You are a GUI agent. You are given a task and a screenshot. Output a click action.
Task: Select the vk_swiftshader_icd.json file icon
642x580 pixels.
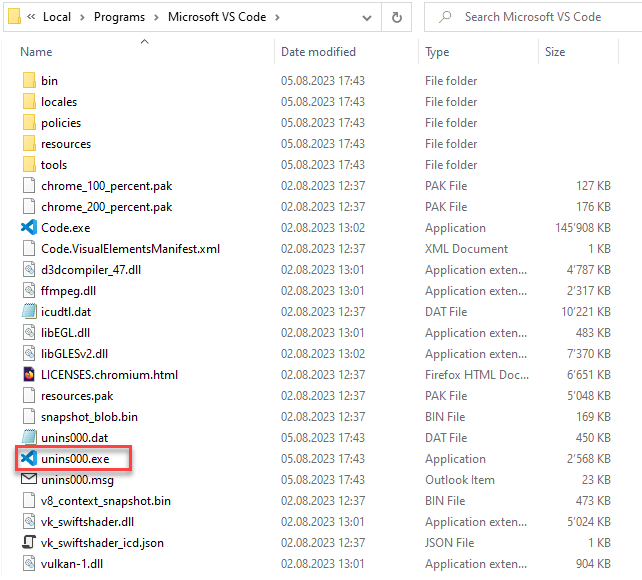(x=28, y=543)
